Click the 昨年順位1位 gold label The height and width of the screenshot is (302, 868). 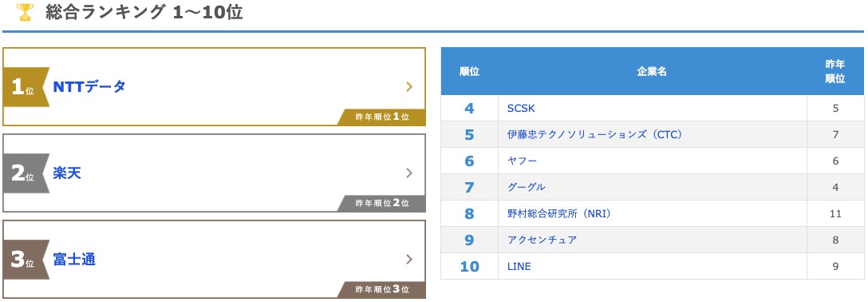click(x=382, y=117)
